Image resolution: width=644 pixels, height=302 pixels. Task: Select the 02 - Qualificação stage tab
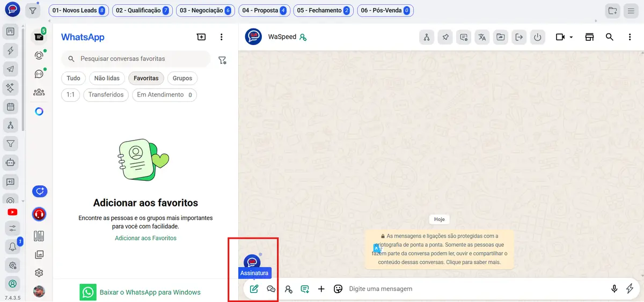(x=143, y=10)
